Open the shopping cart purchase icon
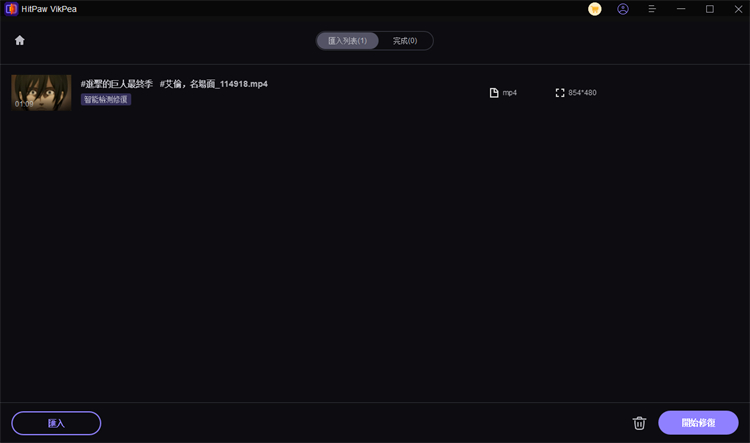Image resolution: width=750 pixels, height=443 pixels. coord(595,9)
